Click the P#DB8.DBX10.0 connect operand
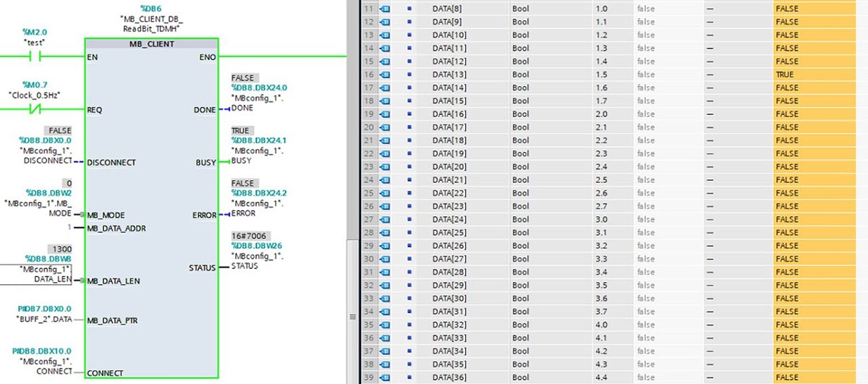868x384 pixels. coord(42,351)
